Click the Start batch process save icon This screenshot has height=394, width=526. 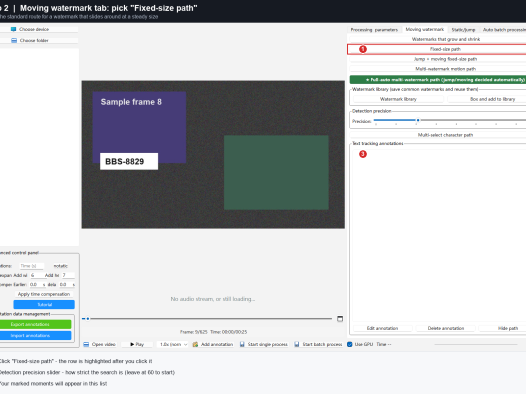click(297, 344)
